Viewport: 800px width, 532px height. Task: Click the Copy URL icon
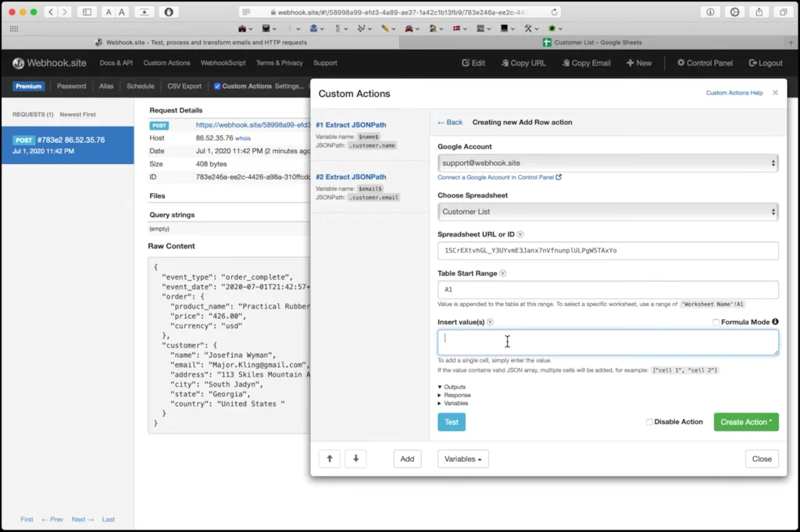coord(505,62)
